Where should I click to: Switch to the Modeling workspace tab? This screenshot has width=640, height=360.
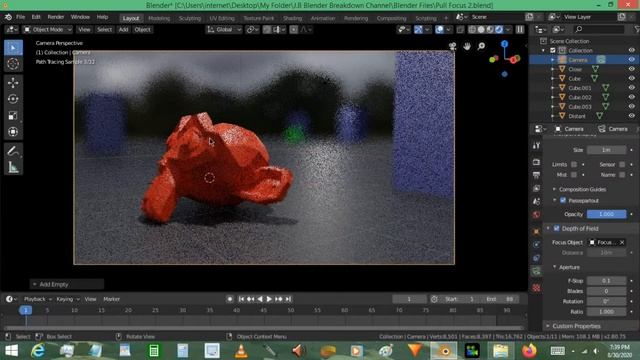click(159, 18)
